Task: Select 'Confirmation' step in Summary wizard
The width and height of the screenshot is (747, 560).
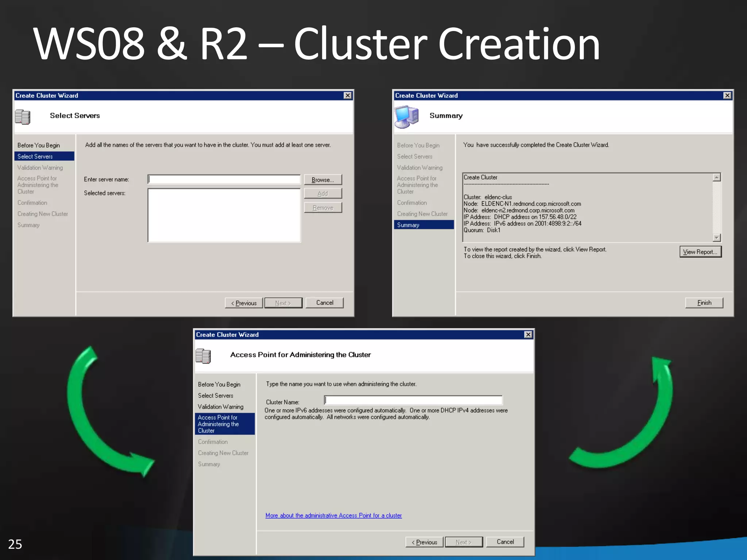Action: [x=412, y=203]
